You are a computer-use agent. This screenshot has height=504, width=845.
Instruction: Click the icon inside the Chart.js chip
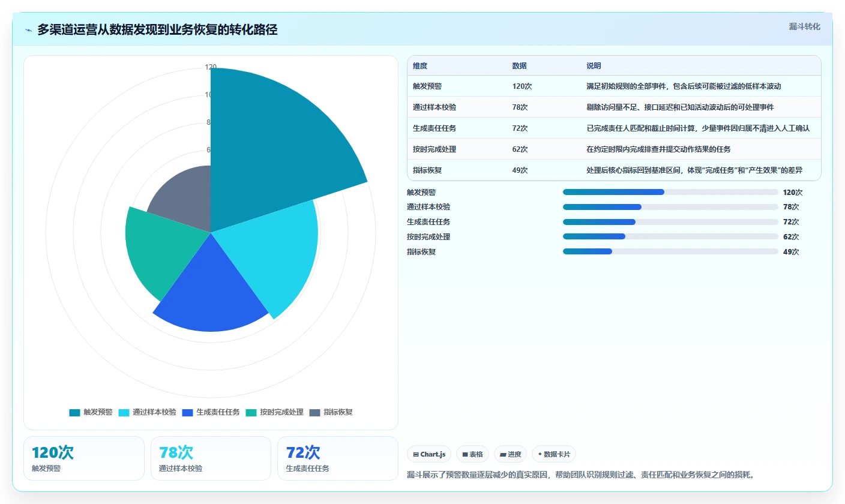[416, 455]
